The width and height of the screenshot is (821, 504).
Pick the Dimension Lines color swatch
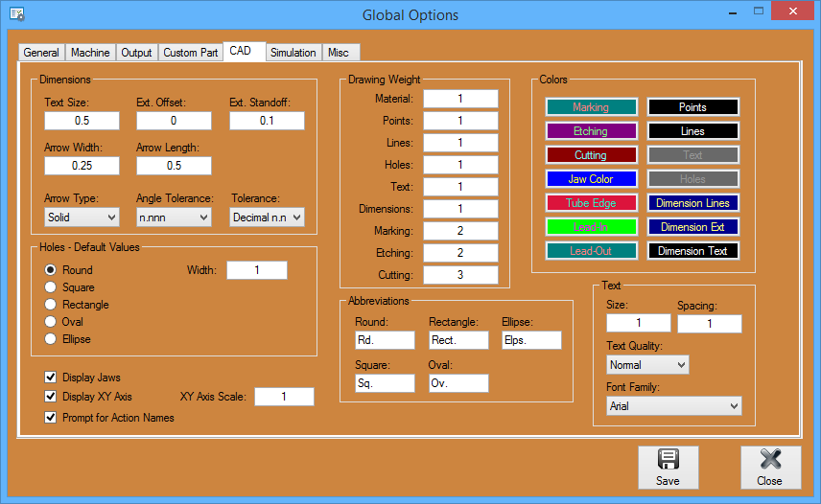coord(693,203)
